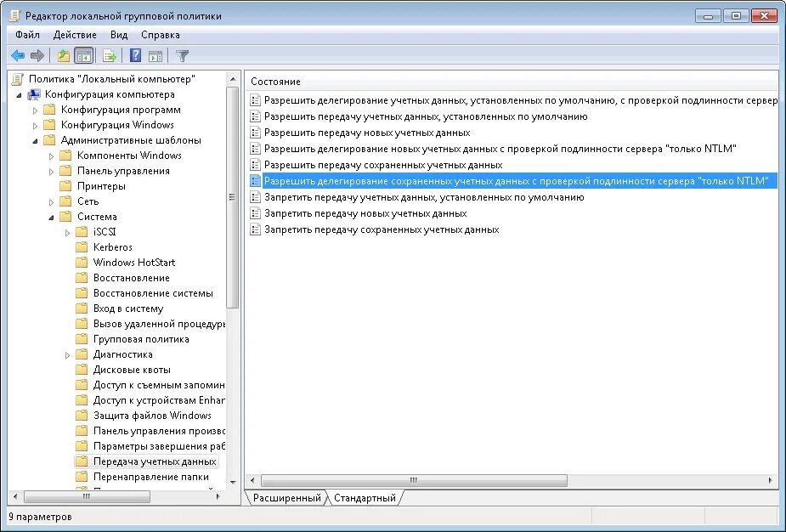Open Help via question mark icon
The height and width of the screenshot is (532, 786).
(135, 55)
